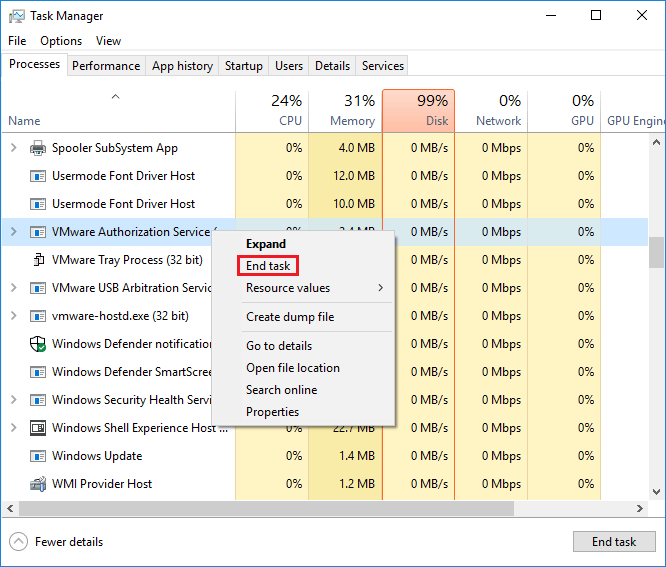Switch to the App history tab
Screen dimensions: 666x567
pyautogui.click(x=182, y=66)
